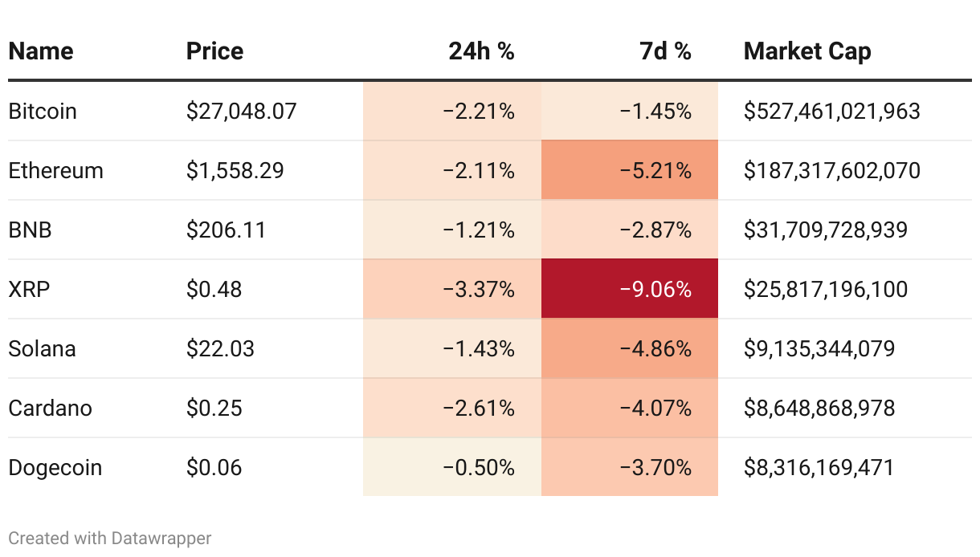
Task: Click the XRP price $0.48
Action: [x=214, y=289]
